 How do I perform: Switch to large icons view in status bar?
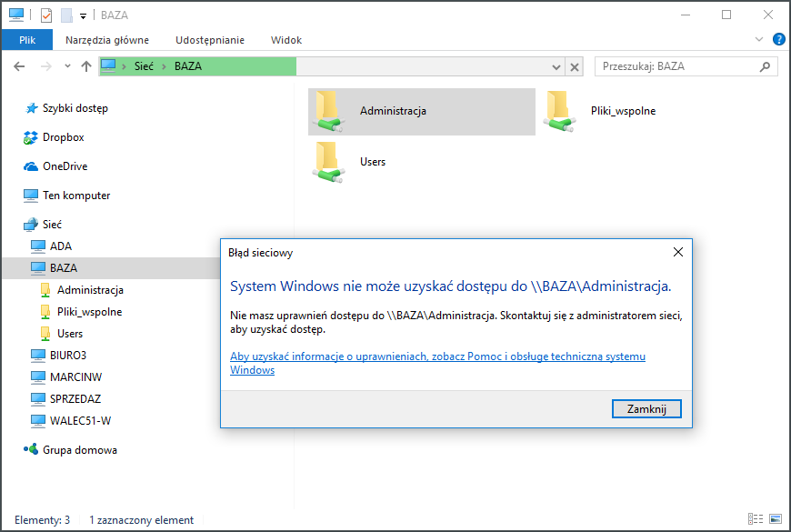pyautogui.click(x=776, y=519)
